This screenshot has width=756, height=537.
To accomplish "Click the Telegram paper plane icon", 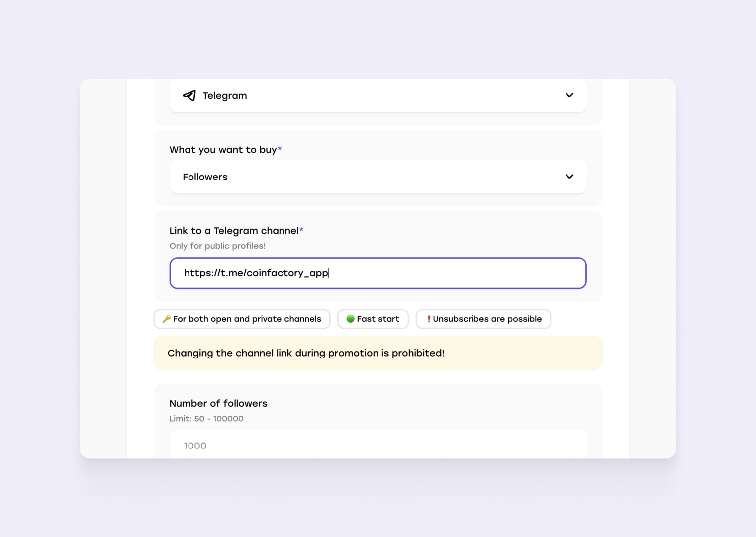I will pyautogui.click(x=189, y=95).
